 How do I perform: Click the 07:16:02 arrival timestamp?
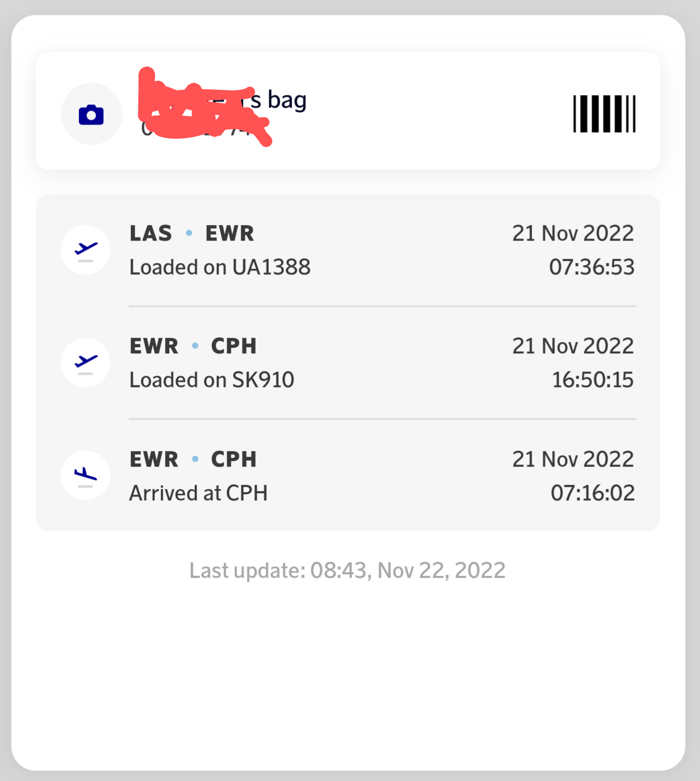click(x=593, y=493)
